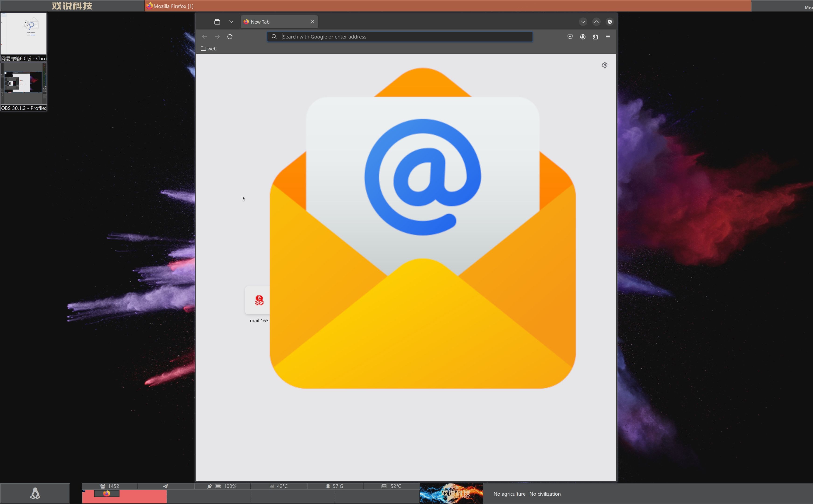The image size is (813, 504).
Task: Expand the list all tabs chevron
Action: pos(231,22)
